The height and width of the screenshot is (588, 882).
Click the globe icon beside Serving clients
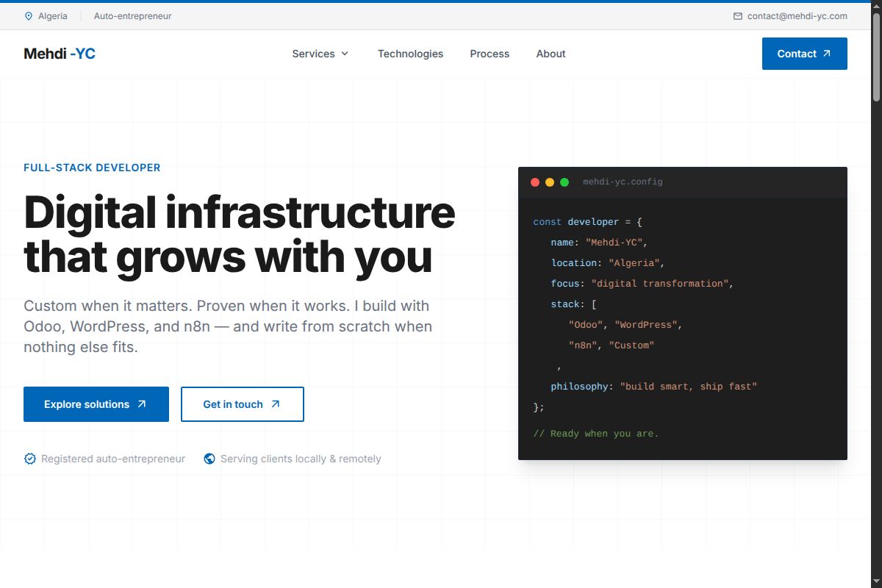point(209,459)
